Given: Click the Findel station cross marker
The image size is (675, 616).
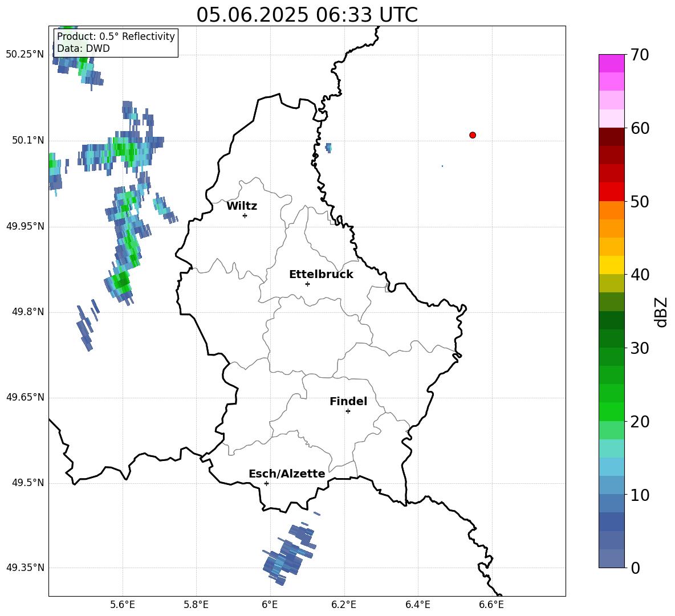Looking at the screenshot, I should (348, 411).
